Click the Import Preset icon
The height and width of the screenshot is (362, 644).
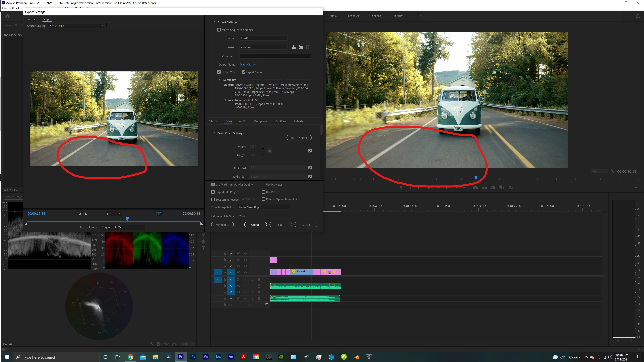(301, 47)
